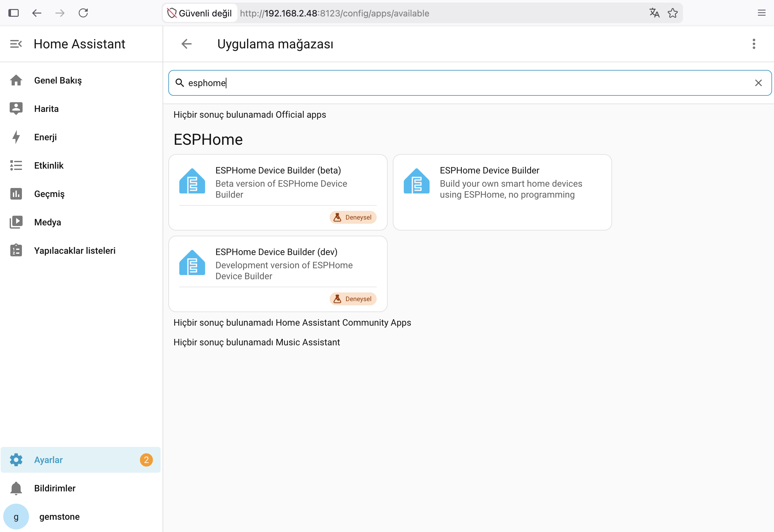Bookmark this page with the star
This screenshot has width=774, height=532.
[x=673, y=13]
